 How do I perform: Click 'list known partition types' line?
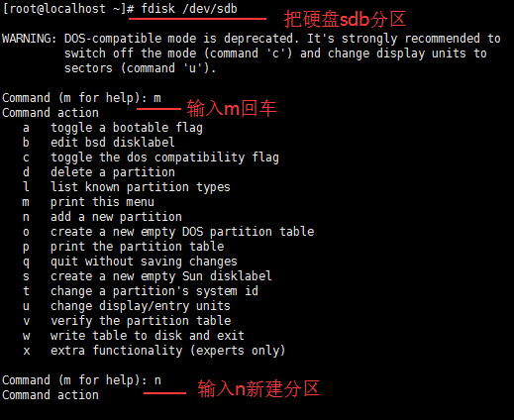click(x=127, y=187)
